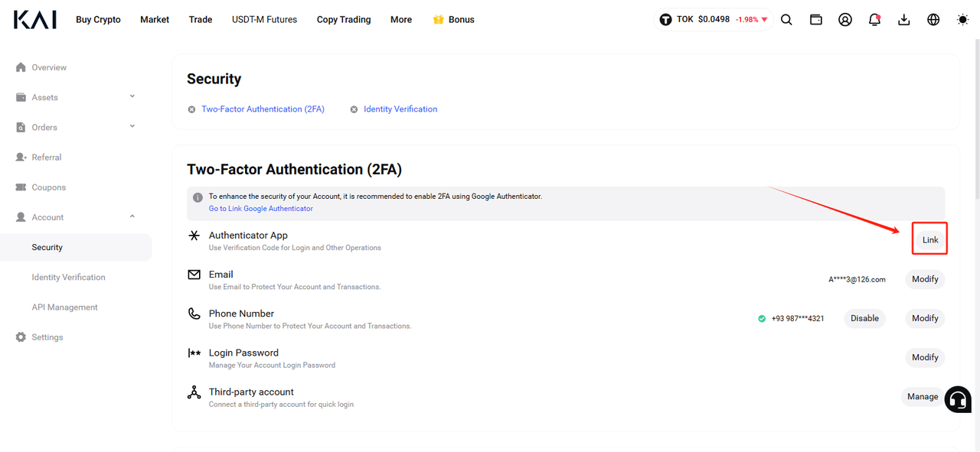
Task: Expand the Orders sidebar section
Action: (x=132, y=126)
